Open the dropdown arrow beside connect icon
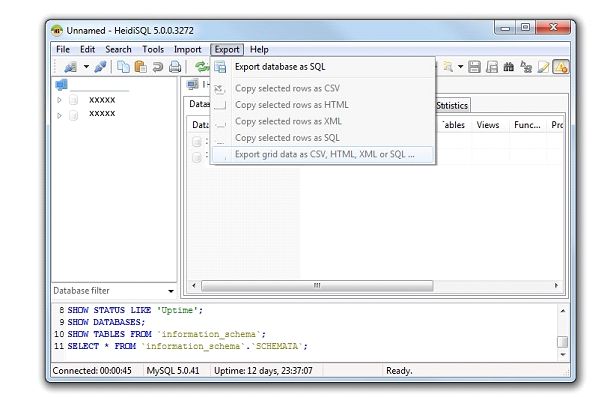The height and width of the screenshot is (397, 613). pos(86,67)
